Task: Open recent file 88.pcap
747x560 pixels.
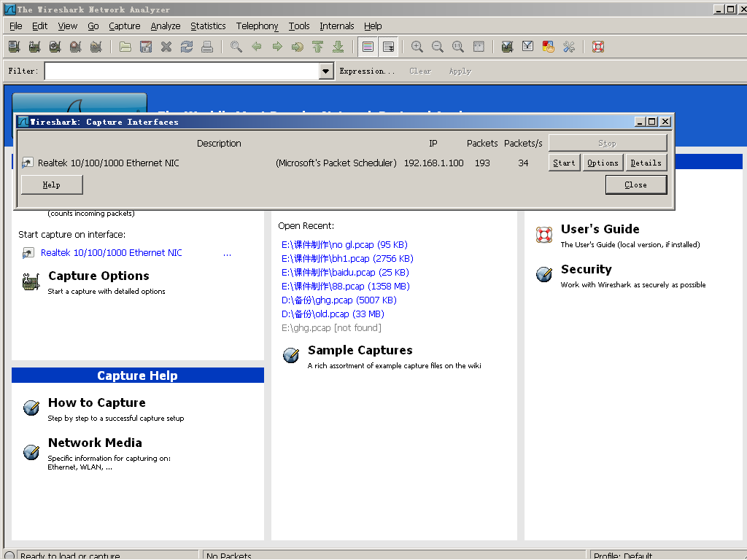Action: (x=345, y=286)
